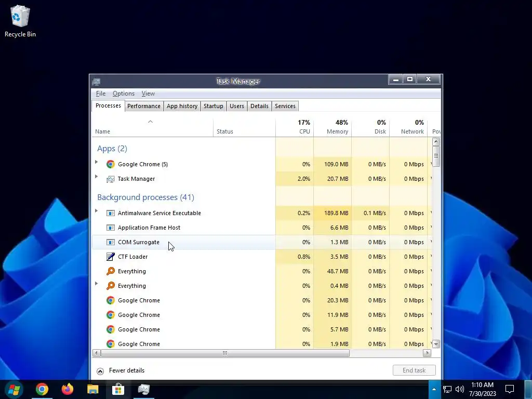Click the horizontal scrollbar left arrow
Image resolution: width=532 pixels, height=399 pixels.
pyautogui.click(x=96, y=353)
